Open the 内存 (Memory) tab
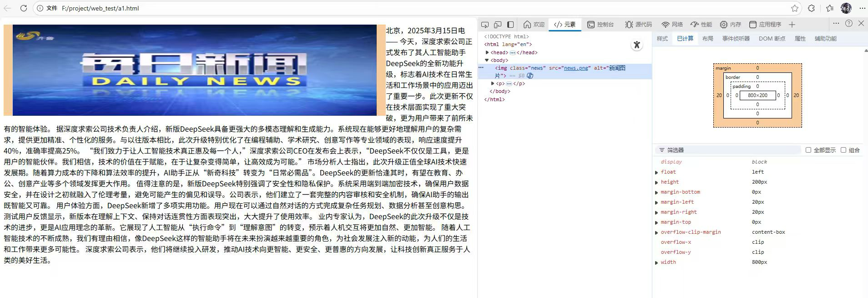This screenshot has height=298, width=868. pos(731,25)
